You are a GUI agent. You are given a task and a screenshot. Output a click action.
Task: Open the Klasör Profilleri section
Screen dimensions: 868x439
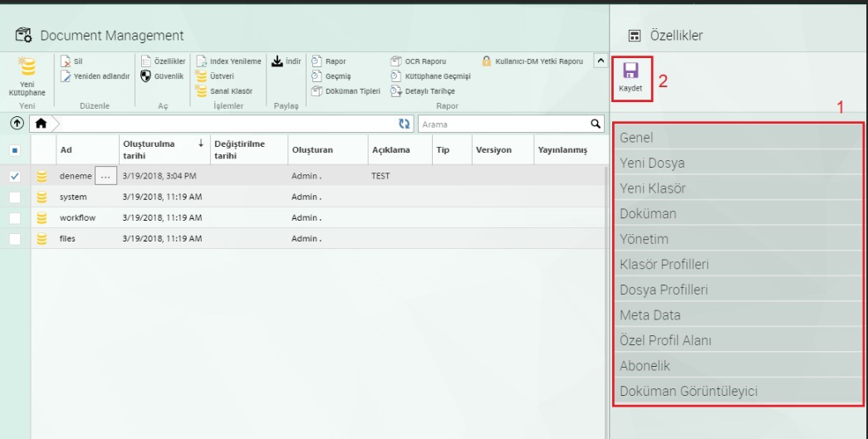point(738,265)
